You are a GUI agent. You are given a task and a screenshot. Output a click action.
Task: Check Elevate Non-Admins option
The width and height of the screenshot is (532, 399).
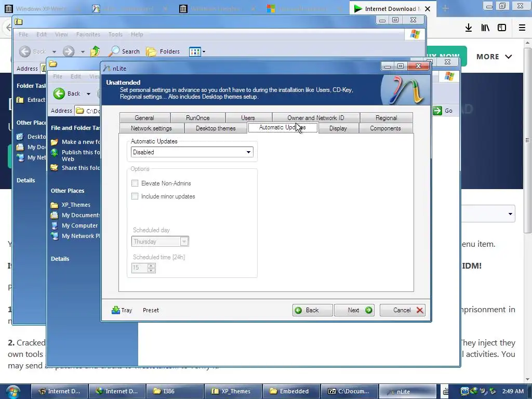(x=135, y=183)
